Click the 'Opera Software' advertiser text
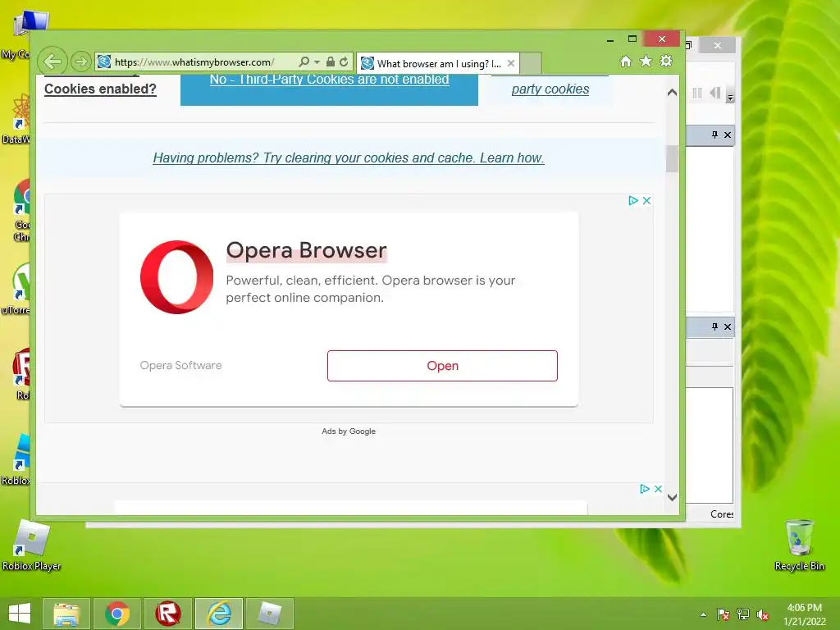 [180, 365]
